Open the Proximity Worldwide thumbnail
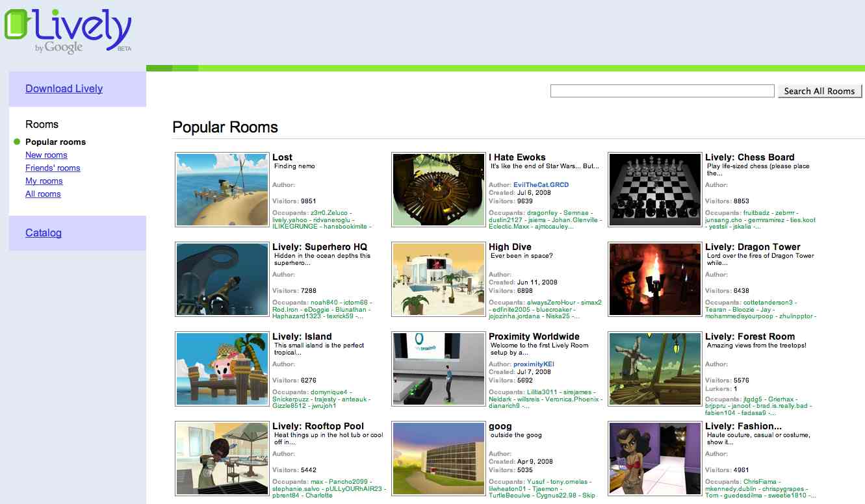The width and height of the screenshot is (865, 504). point(439,369)
